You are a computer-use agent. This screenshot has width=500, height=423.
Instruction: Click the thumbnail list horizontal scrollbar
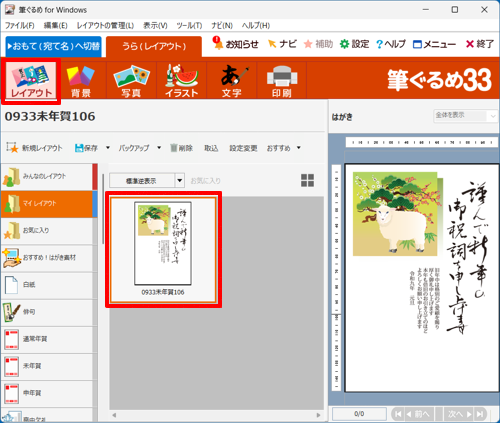tap(216, 415)
